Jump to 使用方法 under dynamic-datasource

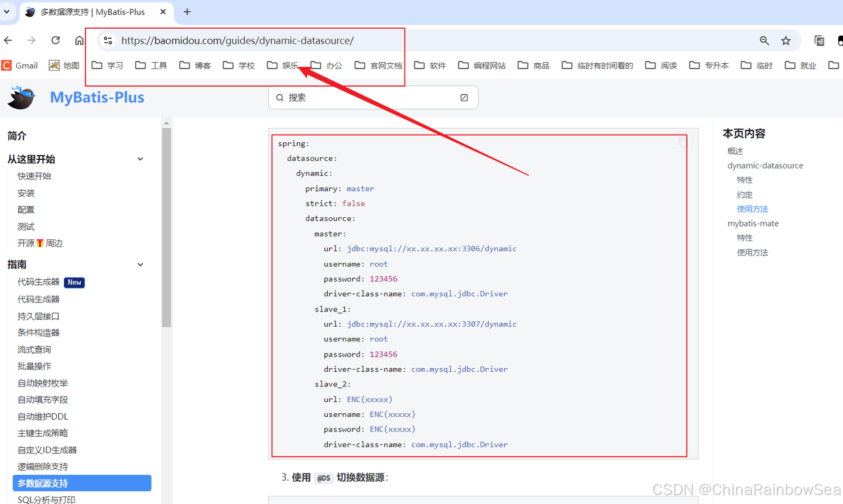tap(752, 209)
